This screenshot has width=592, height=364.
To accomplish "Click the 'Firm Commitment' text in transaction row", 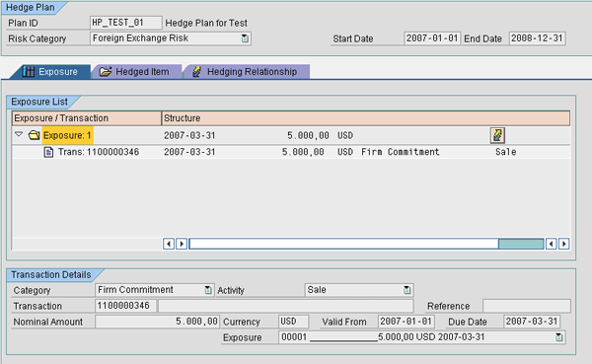I will 401,152.
